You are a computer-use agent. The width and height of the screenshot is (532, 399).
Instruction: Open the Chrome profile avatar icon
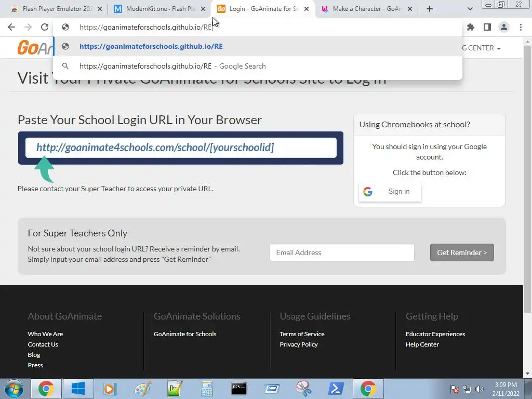504,27
